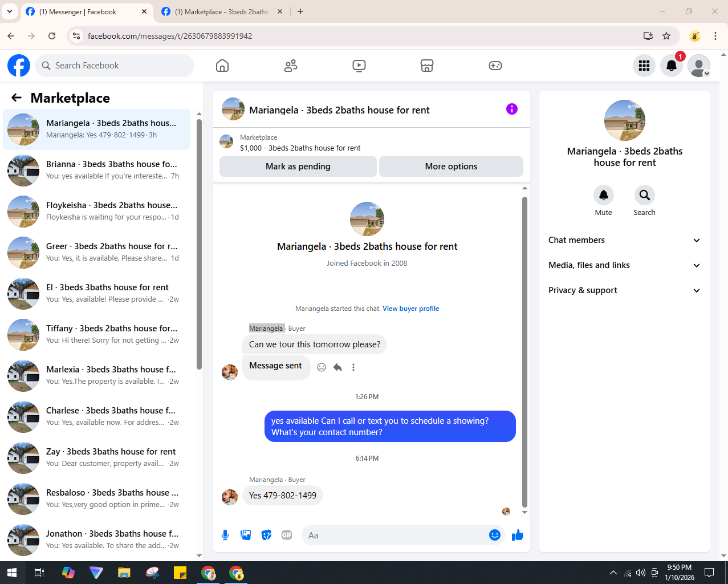
Task: Expand Chat members section
Action: [x=625, y=240]
